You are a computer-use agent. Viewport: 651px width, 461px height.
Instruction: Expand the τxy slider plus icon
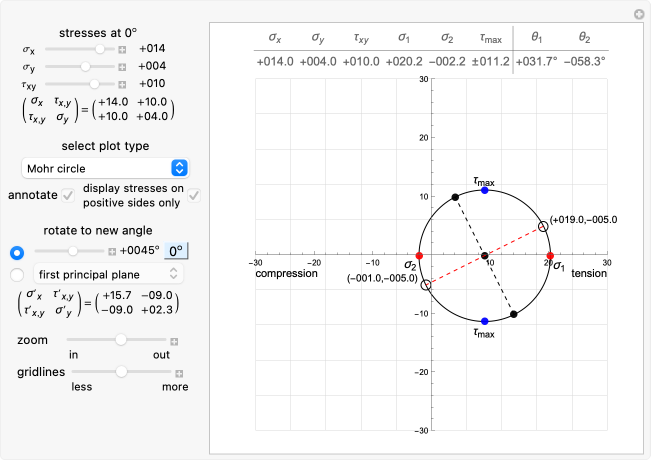(123, 86)
